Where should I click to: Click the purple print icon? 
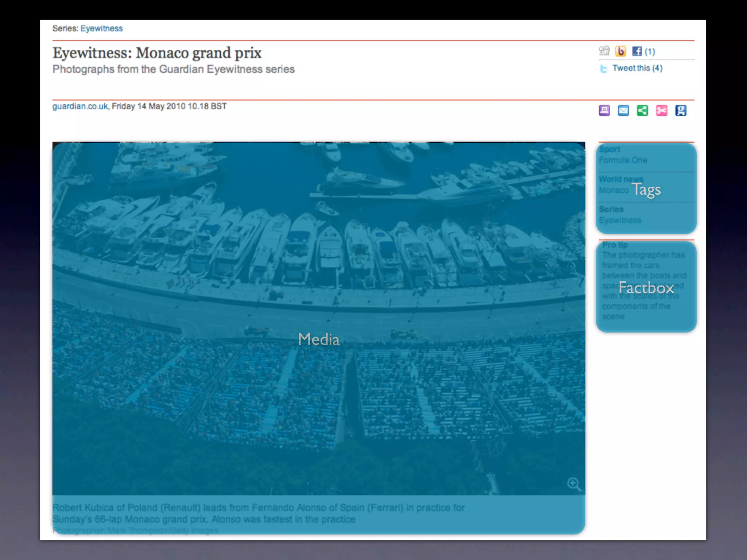tap(604, 110)
